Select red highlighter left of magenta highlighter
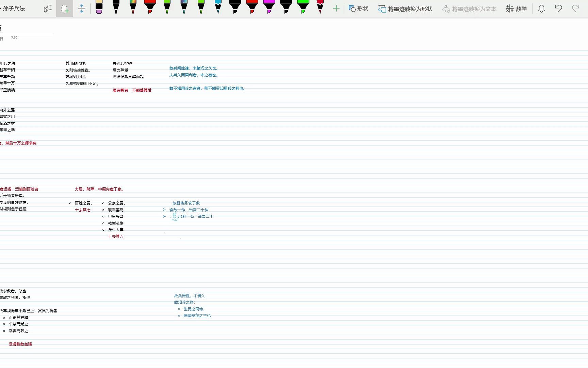588x368 pixels. coord(252,7)
